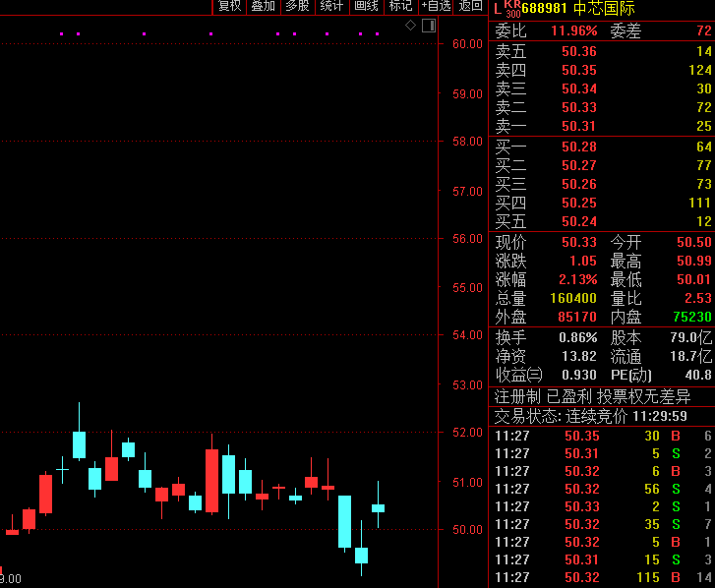Click the 返回 back button
The width and height of the screenshot is (715, 588).
(470, 6)
